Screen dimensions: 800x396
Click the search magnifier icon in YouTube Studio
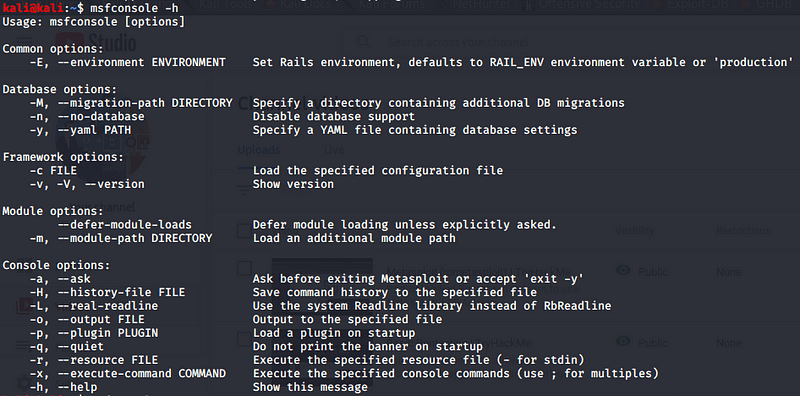tap(364, 42)
